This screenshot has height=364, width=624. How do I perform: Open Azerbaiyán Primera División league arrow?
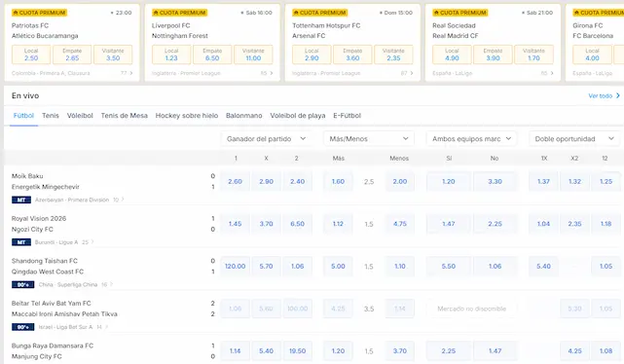click(123, 200)
